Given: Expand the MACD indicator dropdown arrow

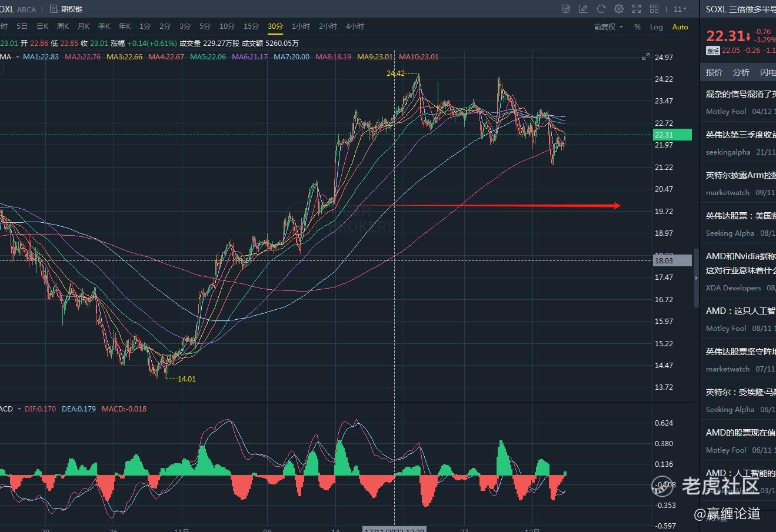Looking at the screenshot, I should [19, 409].
